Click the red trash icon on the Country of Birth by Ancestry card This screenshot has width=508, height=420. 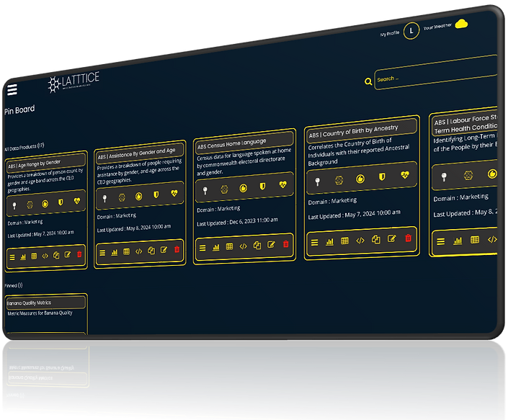[409, 238]
